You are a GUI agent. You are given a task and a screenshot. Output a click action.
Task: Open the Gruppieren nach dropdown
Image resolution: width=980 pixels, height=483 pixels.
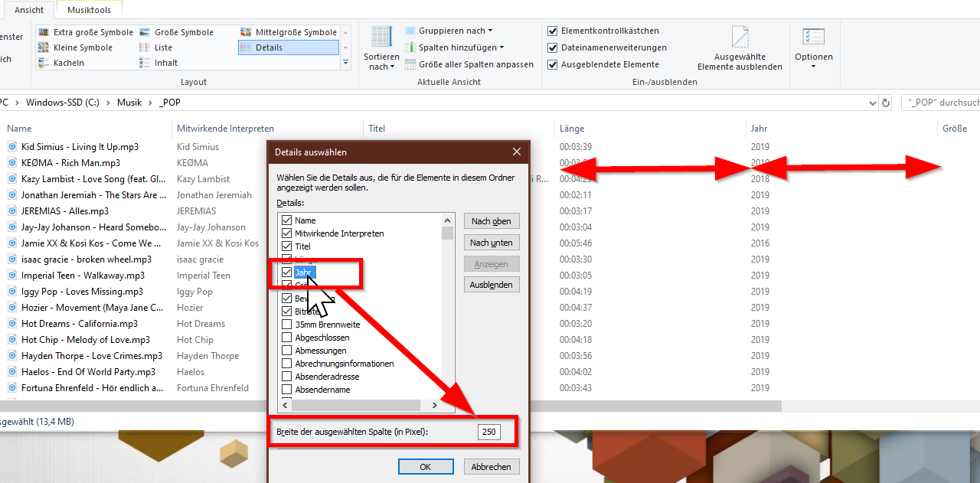(449, 31)
